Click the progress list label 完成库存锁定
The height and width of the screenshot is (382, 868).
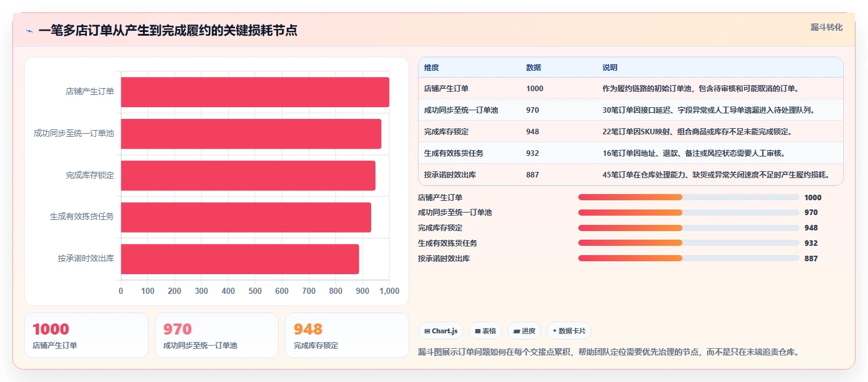440,228
